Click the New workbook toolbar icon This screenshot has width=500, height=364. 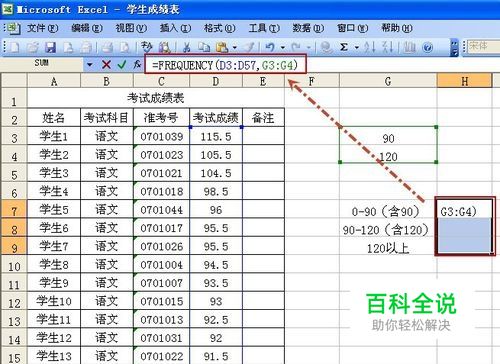coord(14,47)
